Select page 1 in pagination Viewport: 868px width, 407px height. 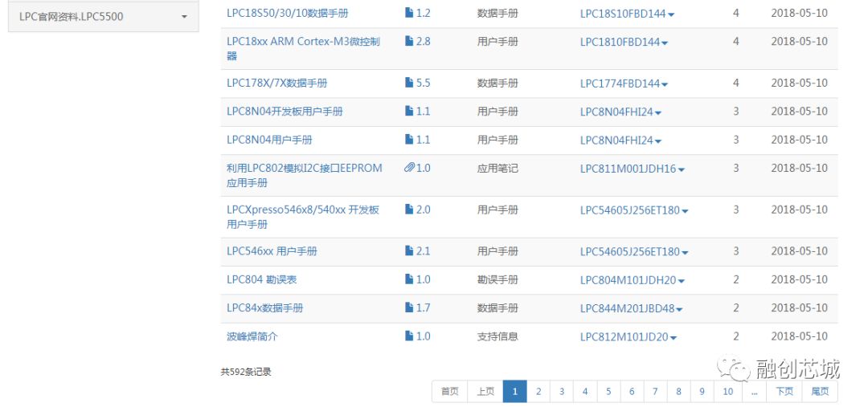515,392
